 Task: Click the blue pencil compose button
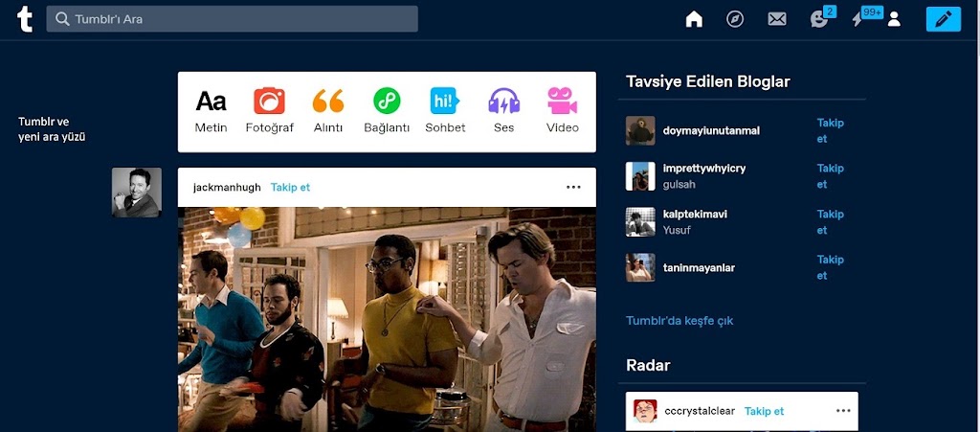[943, 19]
